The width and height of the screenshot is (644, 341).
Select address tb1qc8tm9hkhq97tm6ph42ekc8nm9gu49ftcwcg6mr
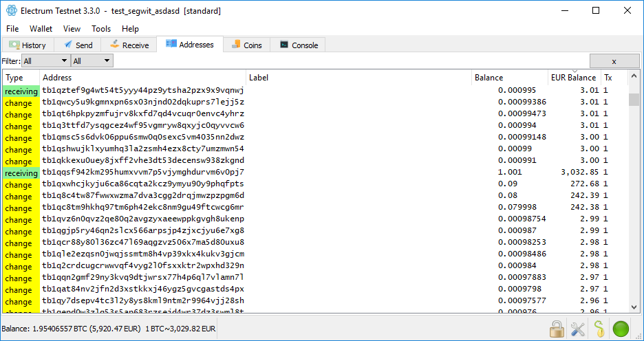coord(143,207)
